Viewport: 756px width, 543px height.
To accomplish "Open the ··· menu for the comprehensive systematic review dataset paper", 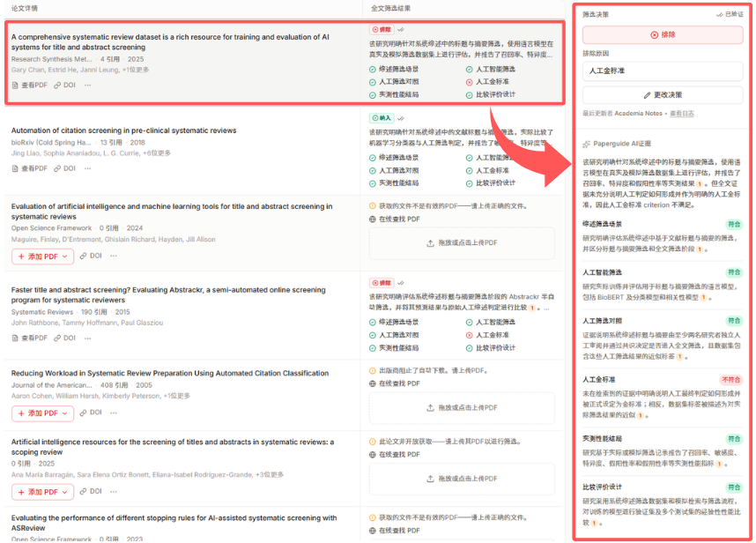I will pyautogui.click(x=87, y=85).
